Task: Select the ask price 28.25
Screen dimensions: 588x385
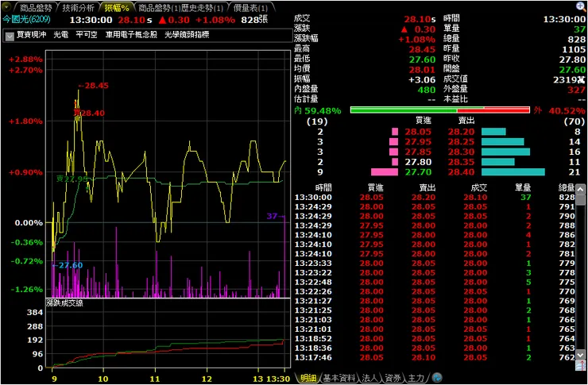Action: coord(461,142)
